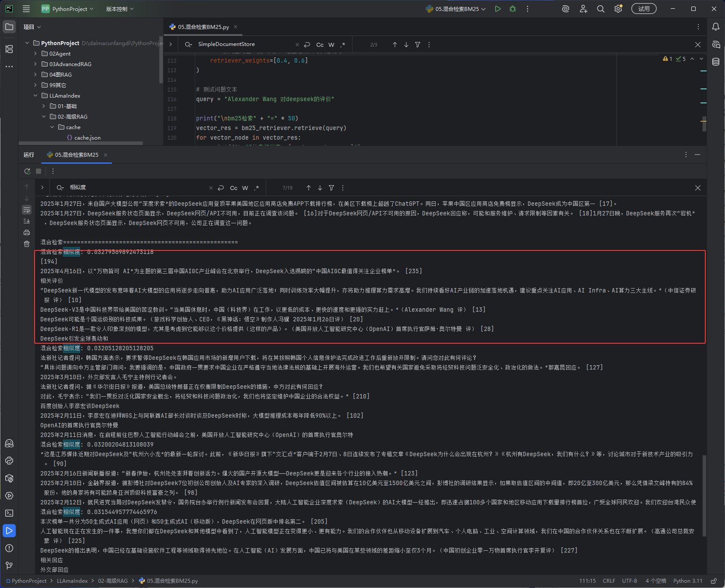Toggle whole Words in run console search
Screen dimensions: 725x588
tap(245, 188)
